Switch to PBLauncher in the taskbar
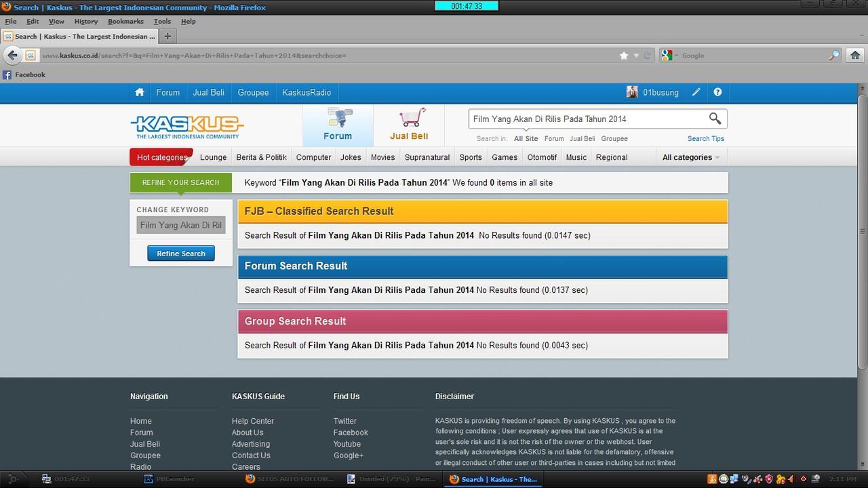 pyautogui.click(x=170, y=479)
